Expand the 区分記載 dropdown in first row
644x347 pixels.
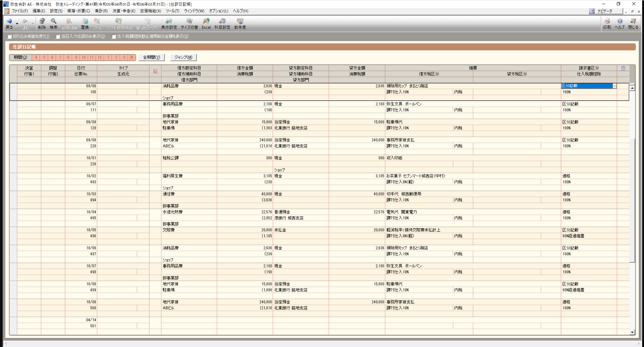coord(615,86)
